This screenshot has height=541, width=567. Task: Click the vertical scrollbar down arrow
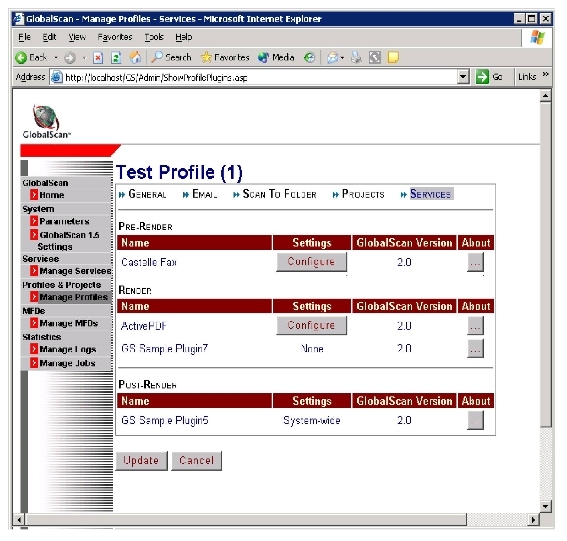pyautogui.click(x=545, y=506)
